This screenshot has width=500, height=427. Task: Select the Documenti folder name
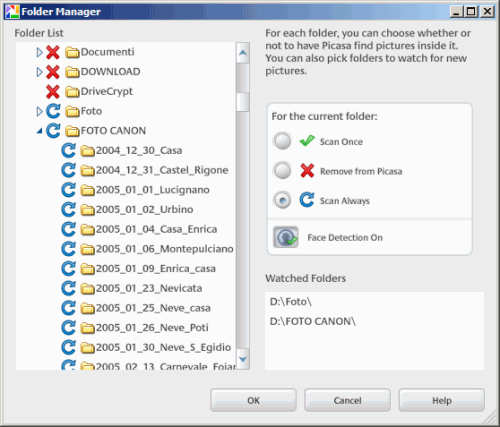point(108,52)
